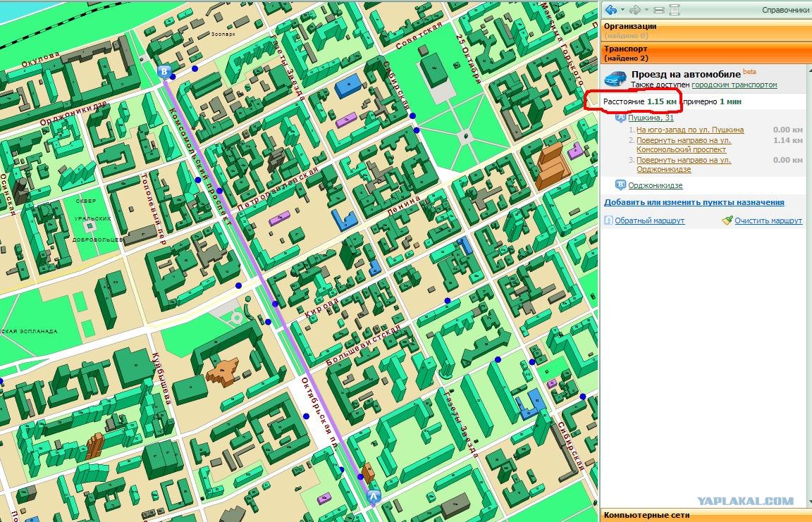Click the Ленина street label on the map
The image size is (812, 522).
point(404,206)
